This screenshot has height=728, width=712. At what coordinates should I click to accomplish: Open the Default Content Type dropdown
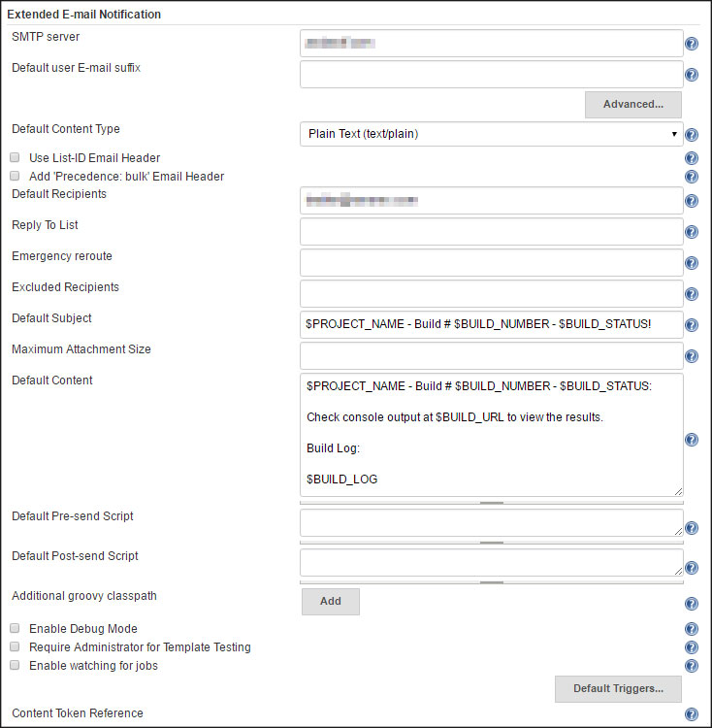click(x=491, y=134)
